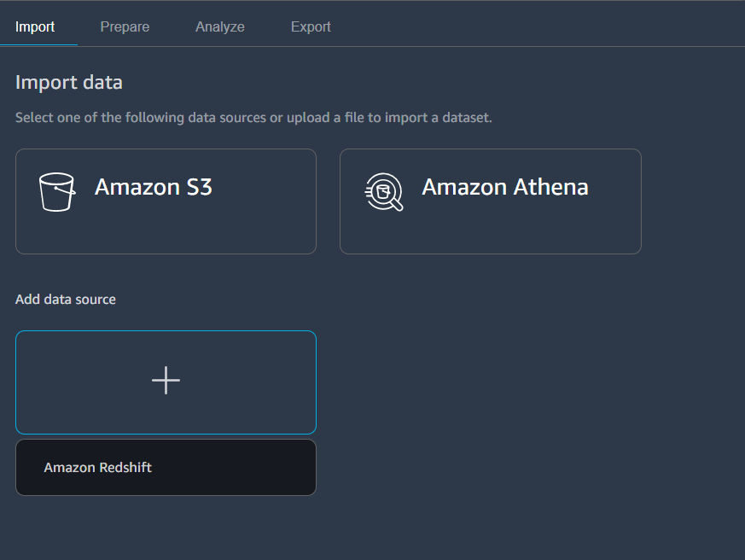Click the Amazon S3 bucket icon
This screenshot has width=745, height=560.
[57, 192]
